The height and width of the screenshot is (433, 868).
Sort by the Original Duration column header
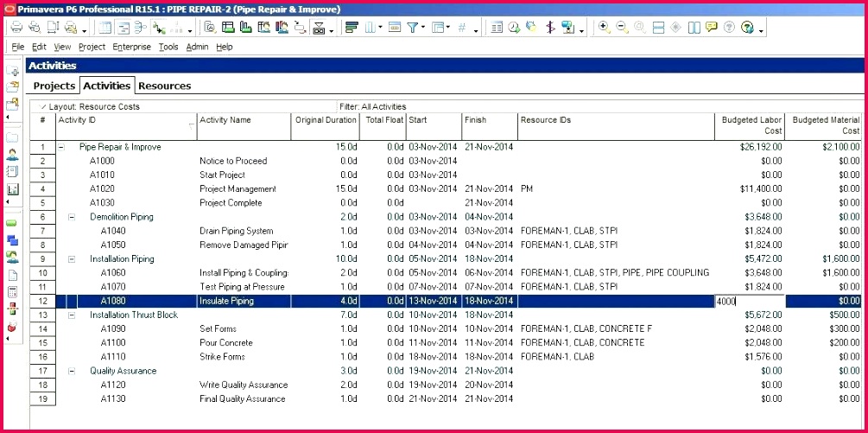(325, 120)
